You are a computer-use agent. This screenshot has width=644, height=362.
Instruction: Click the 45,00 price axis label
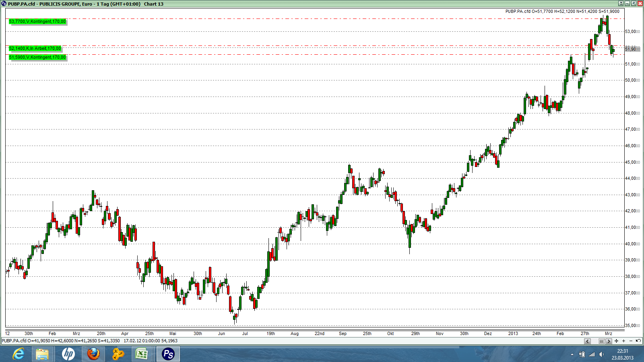coord(632,162)
